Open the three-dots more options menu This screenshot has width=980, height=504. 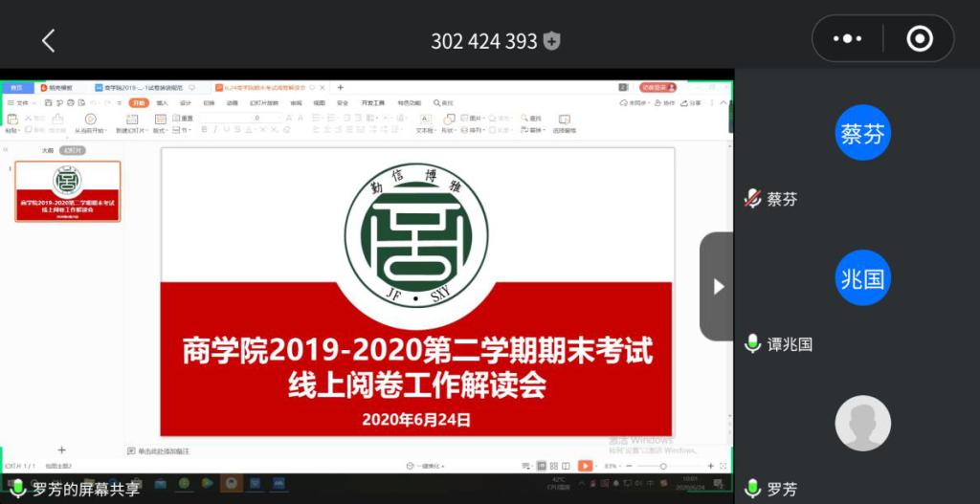[847, 39]
